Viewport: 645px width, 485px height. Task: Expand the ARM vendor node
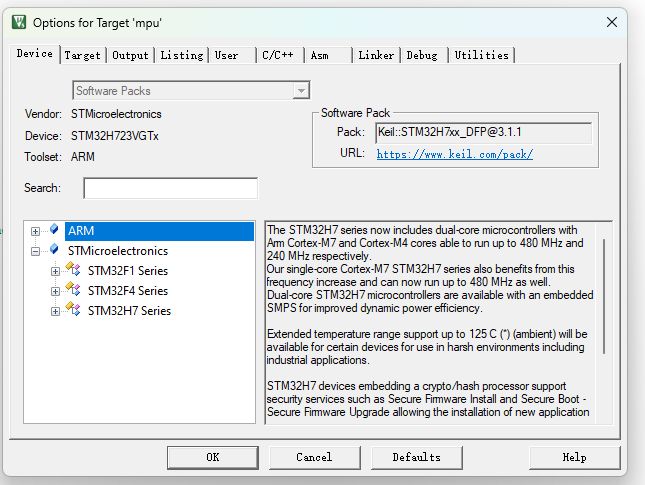coord(35,231)
